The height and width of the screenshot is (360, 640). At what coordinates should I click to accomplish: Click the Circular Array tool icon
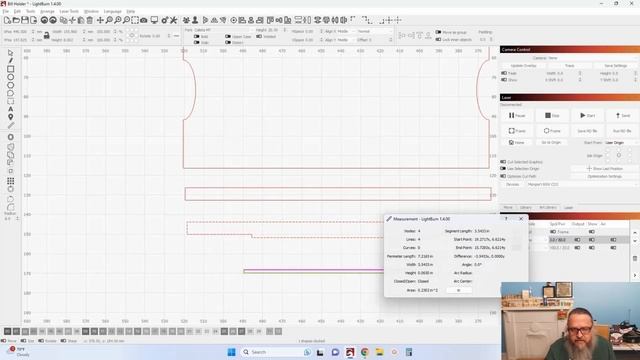pos(11,189)
